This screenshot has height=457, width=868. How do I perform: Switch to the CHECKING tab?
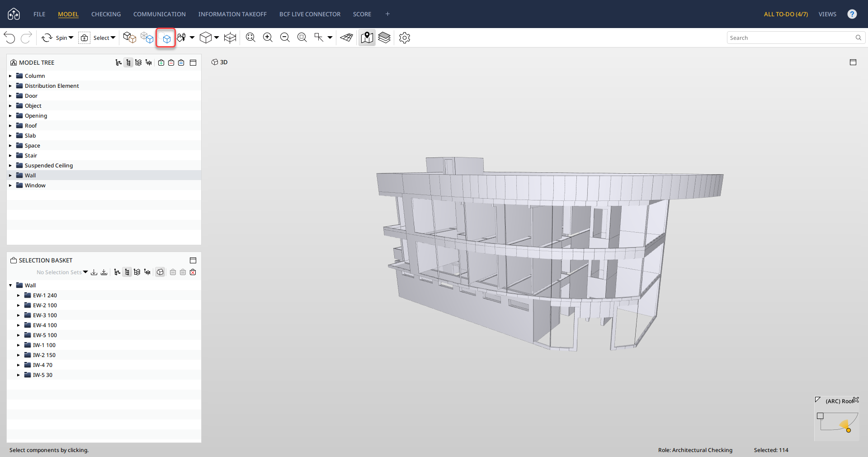(106, 14)
